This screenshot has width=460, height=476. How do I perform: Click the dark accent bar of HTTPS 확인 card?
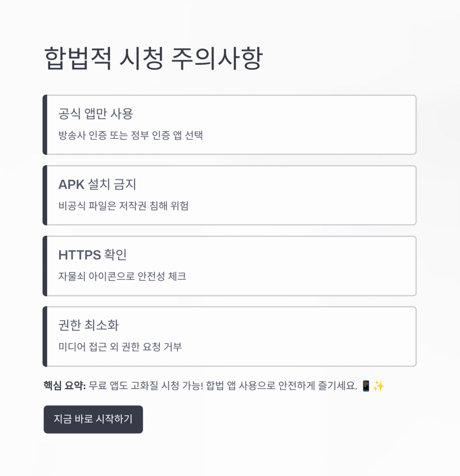[45, 266]
